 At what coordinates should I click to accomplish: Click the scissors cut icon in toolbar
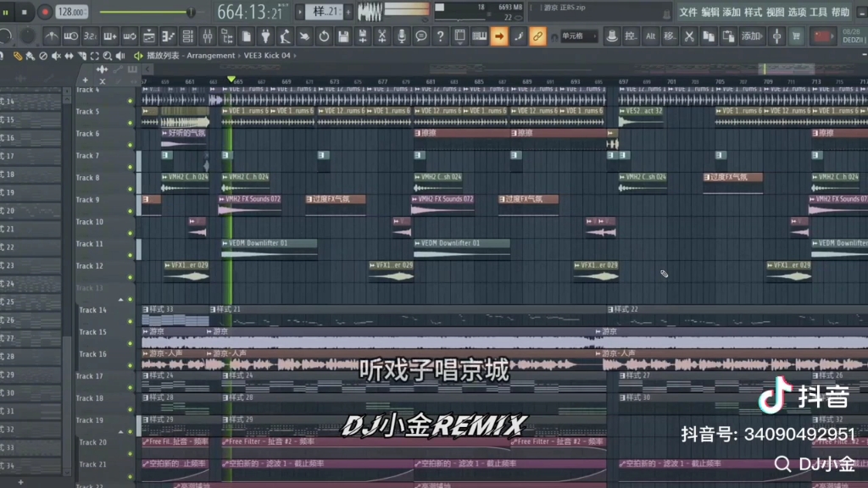click(688, 36)
